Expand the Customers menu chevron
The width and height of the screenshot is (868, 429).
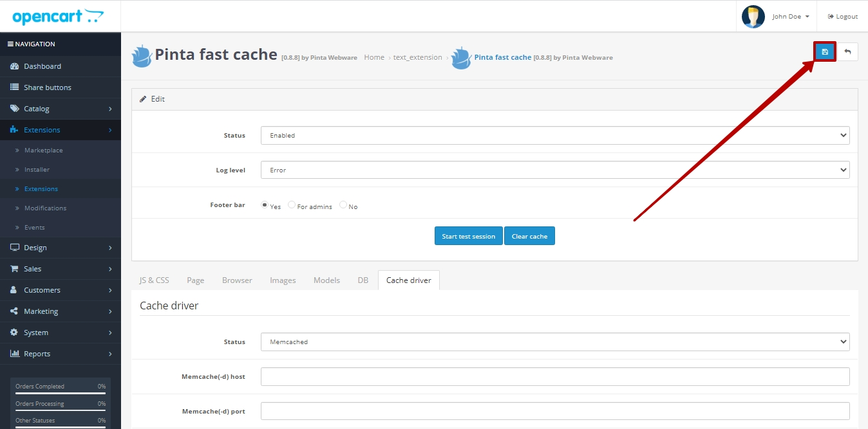pos(110,290)
